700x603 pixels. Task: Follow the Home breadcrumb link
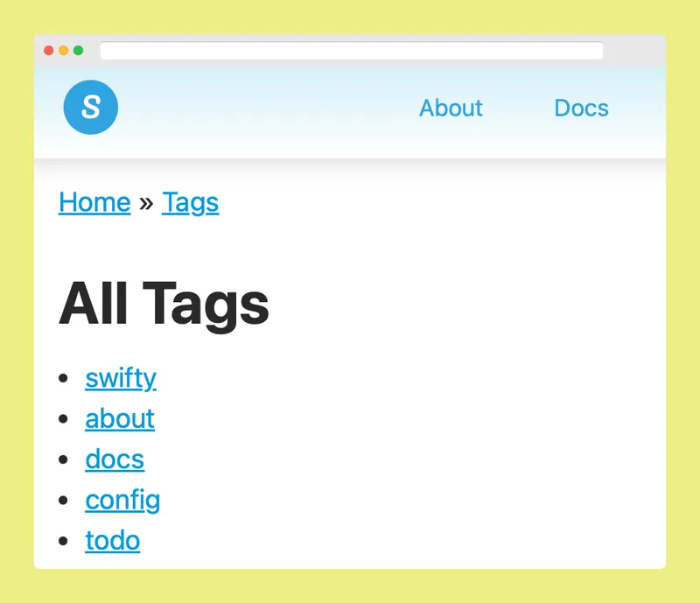94,202
